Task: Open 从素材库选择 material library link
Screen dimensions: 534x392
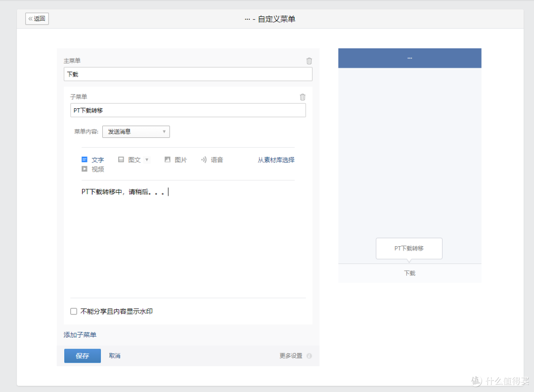Action: pos(276,160)
